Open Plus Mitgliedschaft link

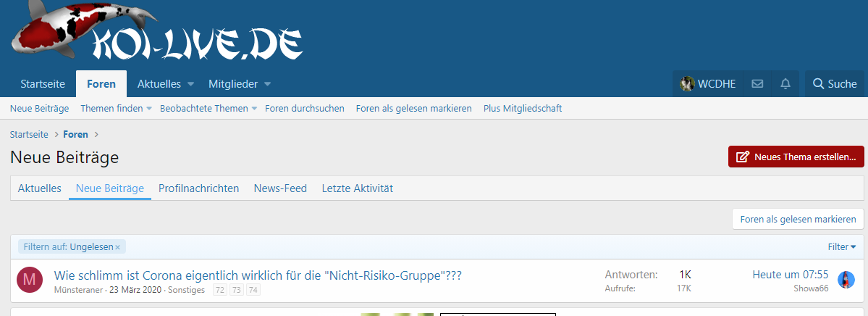pyautogui.click(x=522, y=109)
